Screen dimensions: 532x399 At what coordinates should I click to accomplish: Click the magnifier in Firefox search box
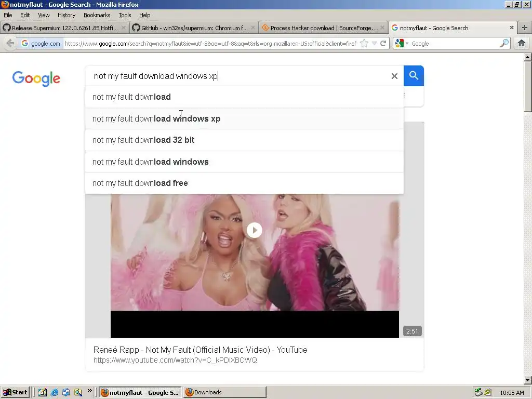504,44
